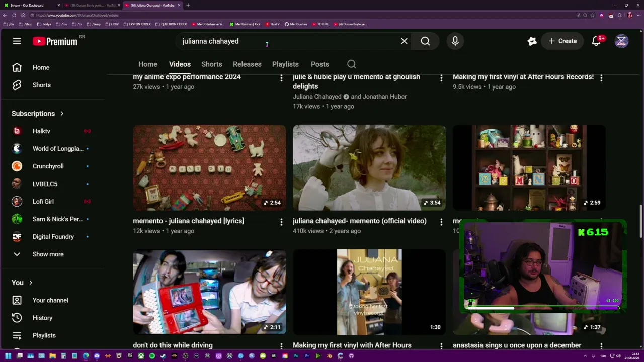Image resolution: width=644 pixels, height=362 pixels.
Task: Open the Windows Start menu
Action: point(9,356)
